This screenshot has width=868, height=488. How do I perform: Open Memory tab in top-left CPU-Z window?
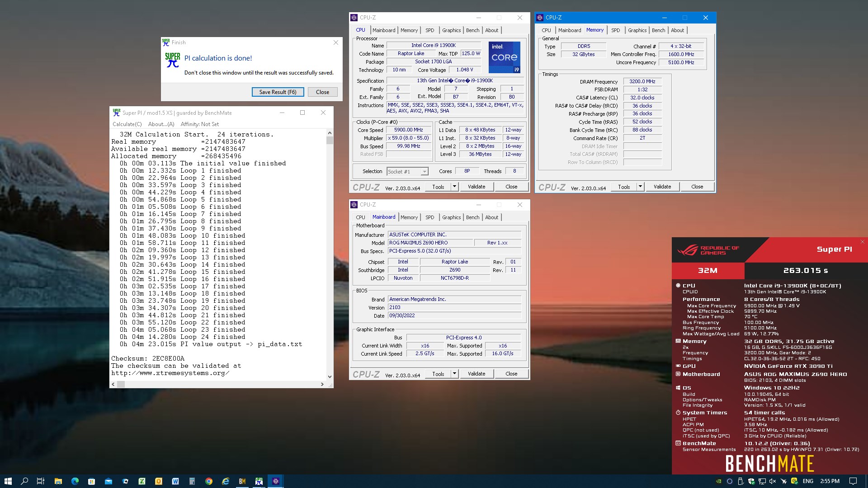click(409, 30)
